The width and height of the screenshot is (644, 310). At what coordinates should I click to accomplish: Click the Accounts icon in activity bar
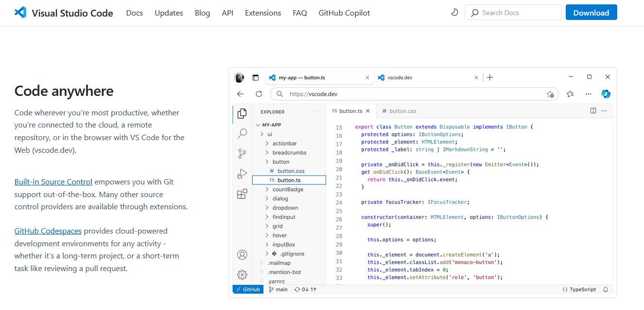tap(242, 255)
